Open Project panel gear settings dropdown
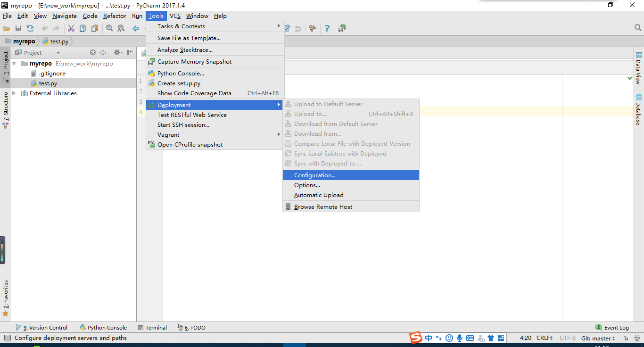The image size is (644, 347). 118,53
